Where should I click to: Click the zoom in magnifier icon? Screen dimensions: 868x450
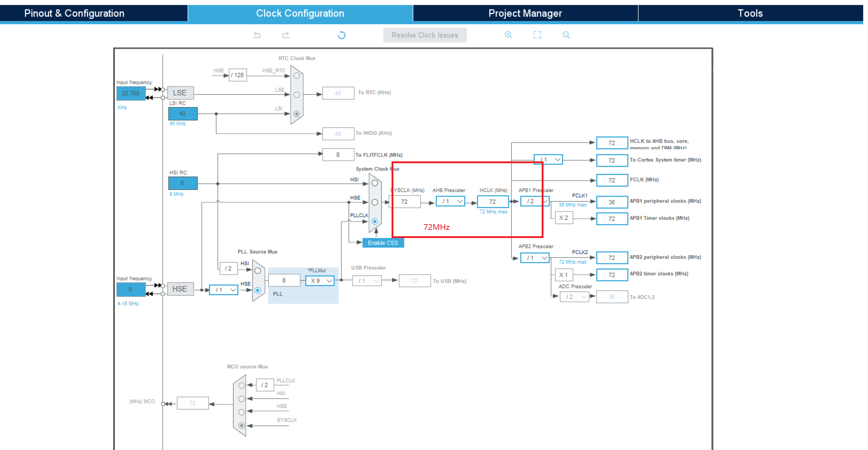coord(508,35)
